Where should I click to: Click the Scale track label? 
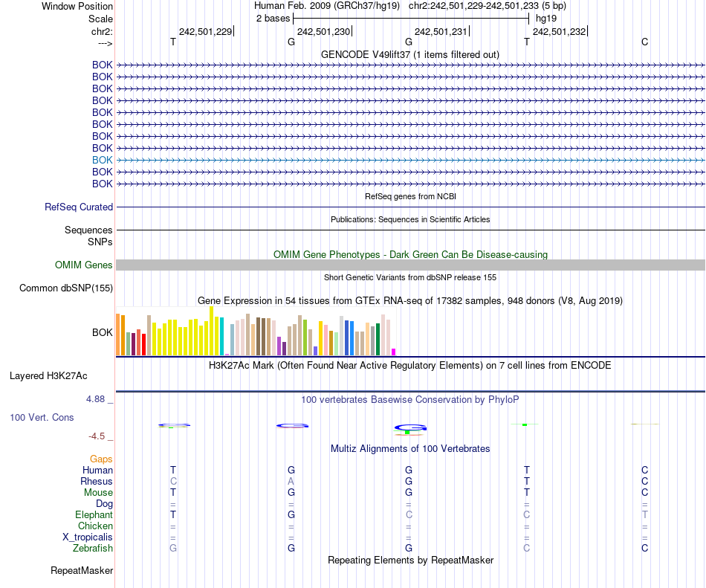[x=100, y=19]
